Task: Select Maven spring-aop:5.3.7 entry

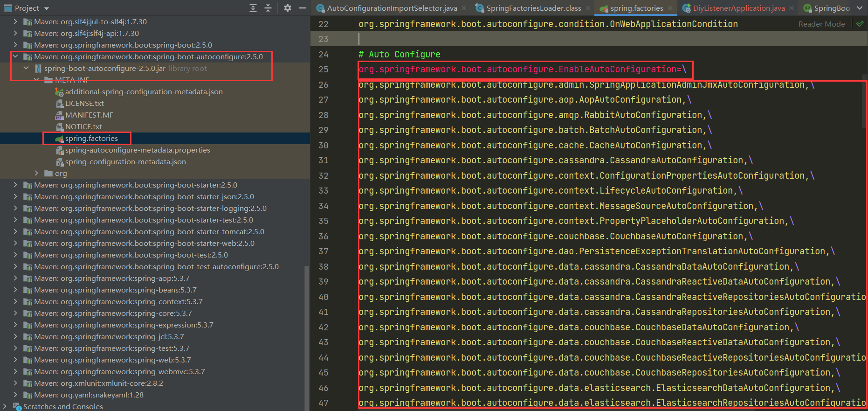Action: click(112, 278)
